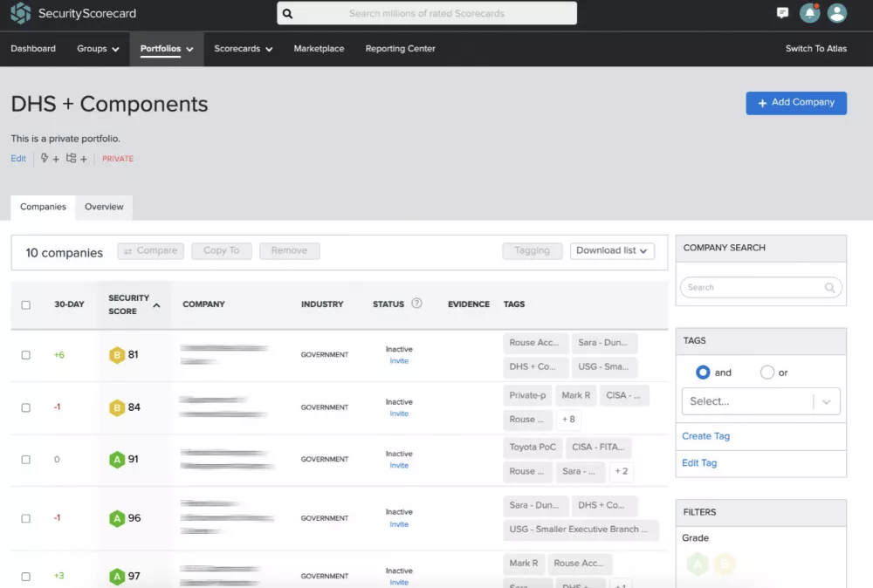Expand the Portfolios menu
The height and width of the screenshot is (588, 873).
click(x=167, y=49)
